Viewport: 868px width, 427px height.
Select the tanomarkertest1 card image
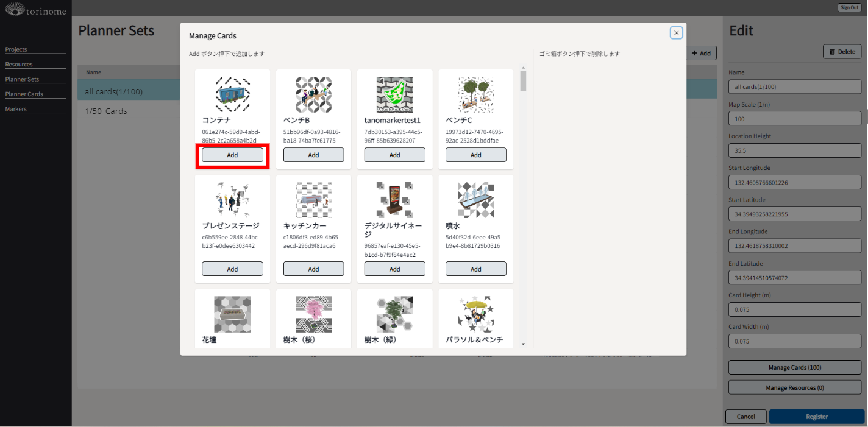[394, 94]
